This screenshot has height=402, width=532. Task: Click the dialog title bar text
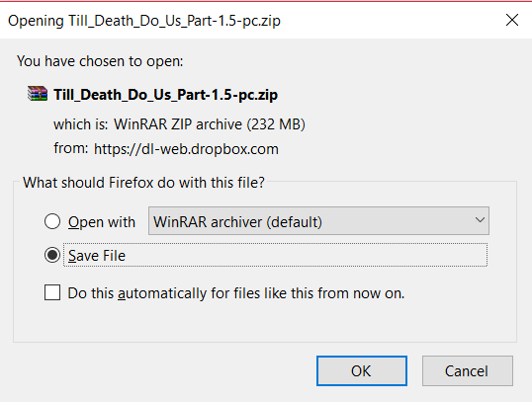(144, 21)
